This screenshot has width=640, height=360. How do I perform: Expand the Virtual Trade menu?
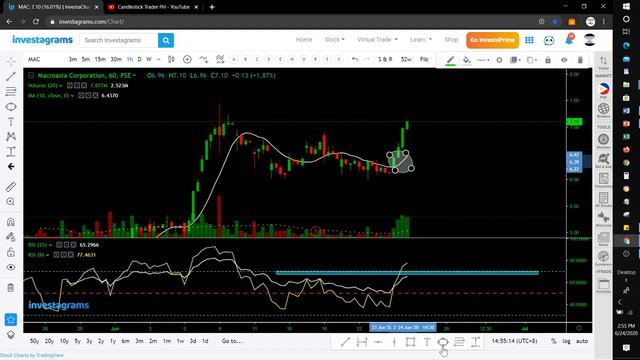tap(377, 40)
